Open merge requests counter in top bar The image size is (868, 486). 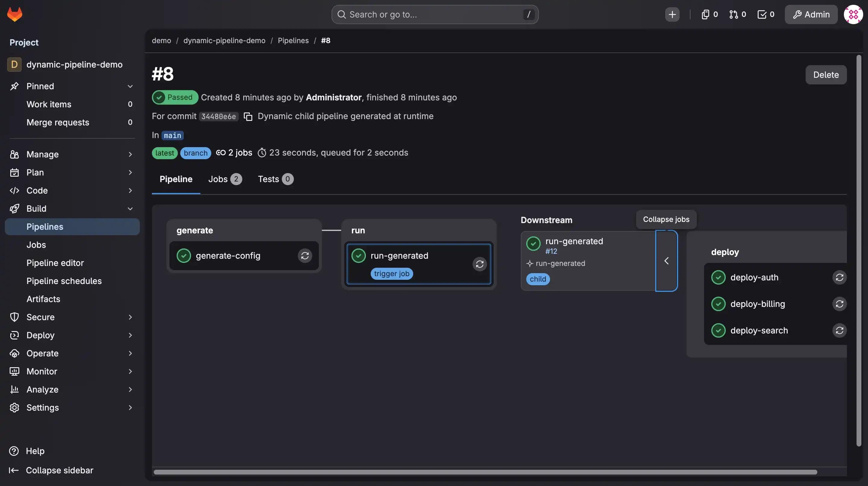737,14
